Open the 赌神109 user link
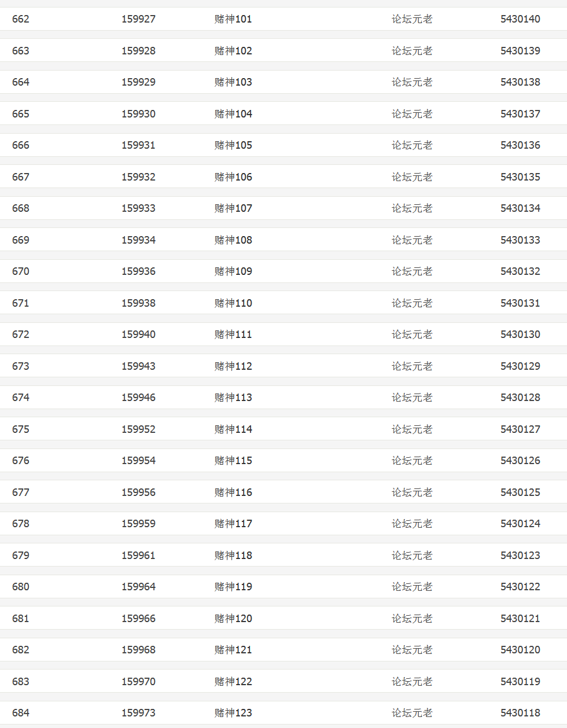Image resolution: width=567 pixels, height=728 pixels. [233, 271]
